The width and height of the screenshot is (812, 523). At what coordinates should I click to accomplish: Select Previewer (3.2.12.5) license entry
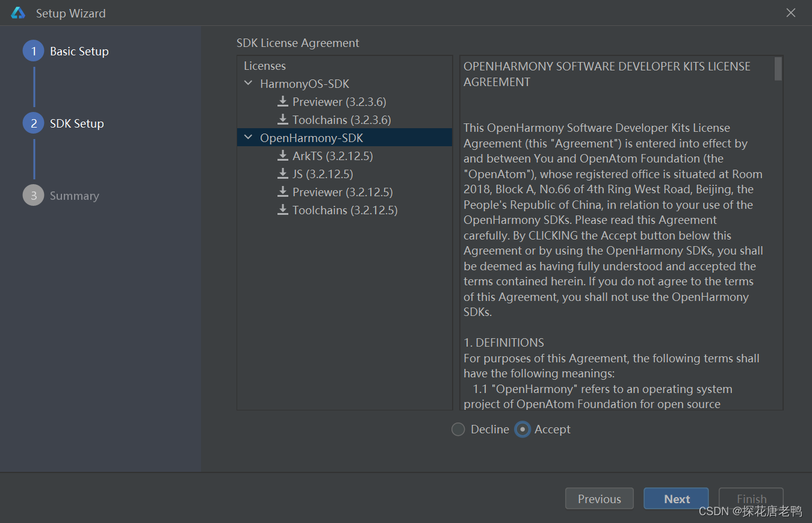342,192
